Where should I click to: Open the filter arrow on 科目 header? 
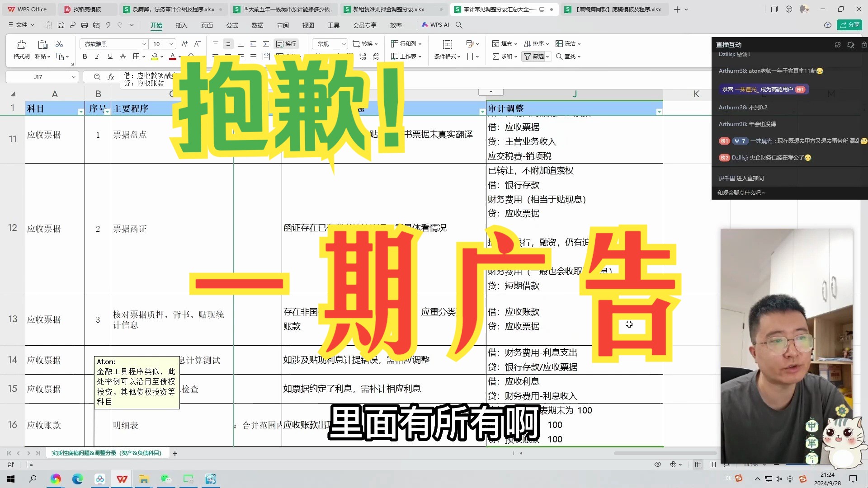pyautogui.click(x=80, y=112)
